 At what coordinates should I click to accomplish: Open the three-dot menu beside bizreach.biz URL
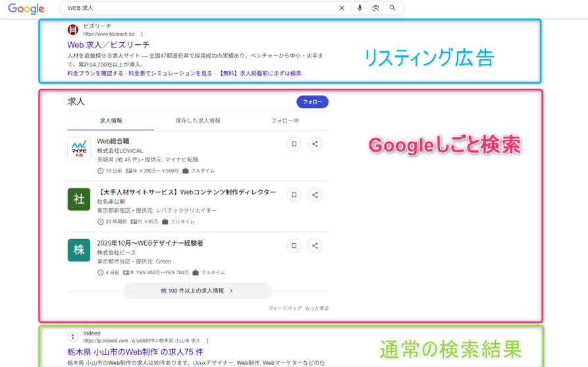click(142, 34)
